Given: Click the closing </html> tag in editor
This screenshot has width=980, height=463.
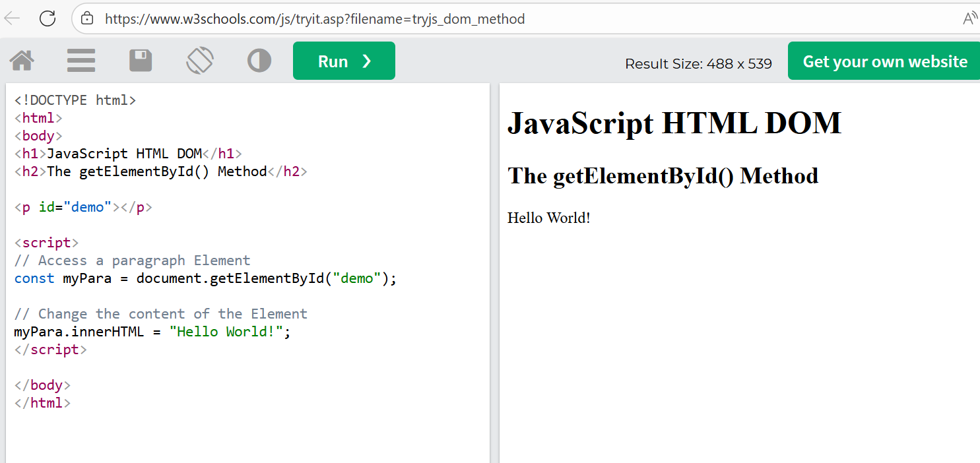Looking at the screenshot, I should (42, 403).
